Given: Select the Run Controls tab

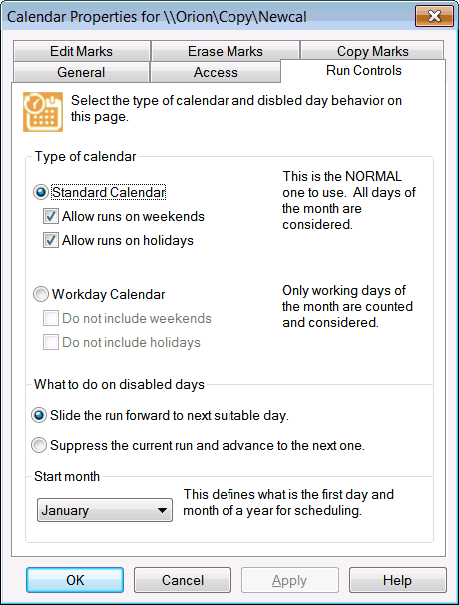Looking at the screenshot, I should coord(363,71).
